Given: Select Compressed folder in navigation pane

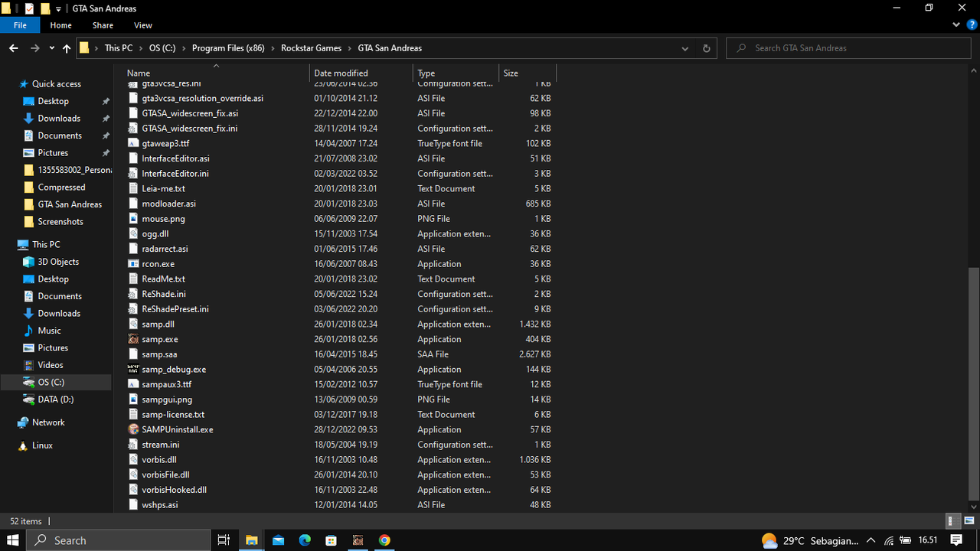Looking at the screenshot, I should (61, 187).
